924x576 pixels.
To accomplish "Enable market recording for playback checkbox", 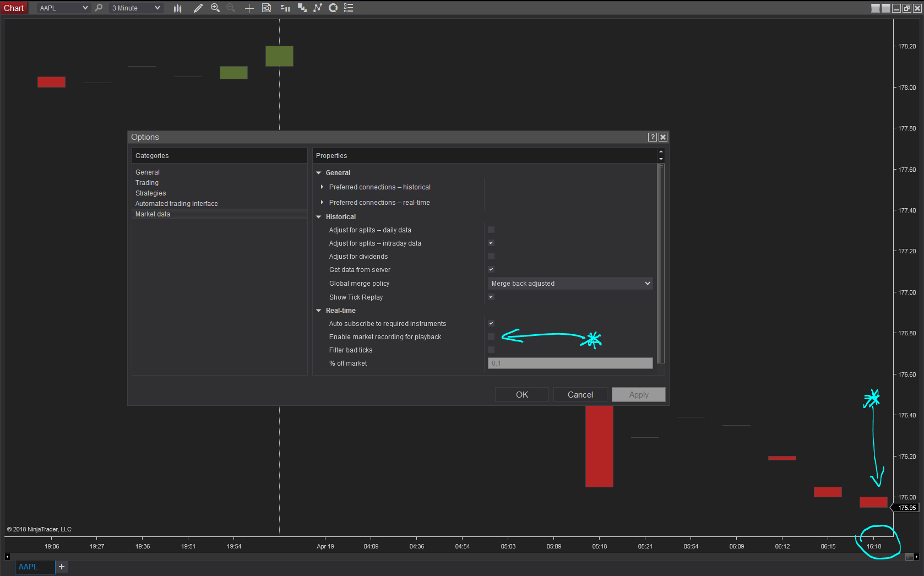I will (x=491, y=336).
